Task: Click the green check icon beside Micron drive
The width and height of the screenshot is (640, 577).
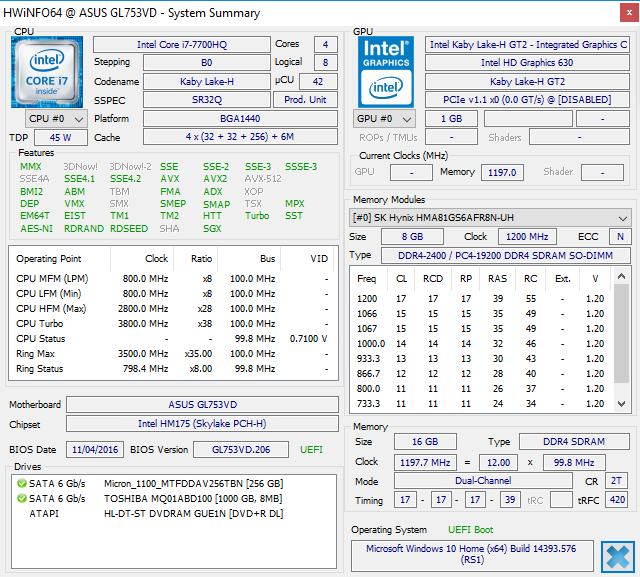Action: (21, 483)
